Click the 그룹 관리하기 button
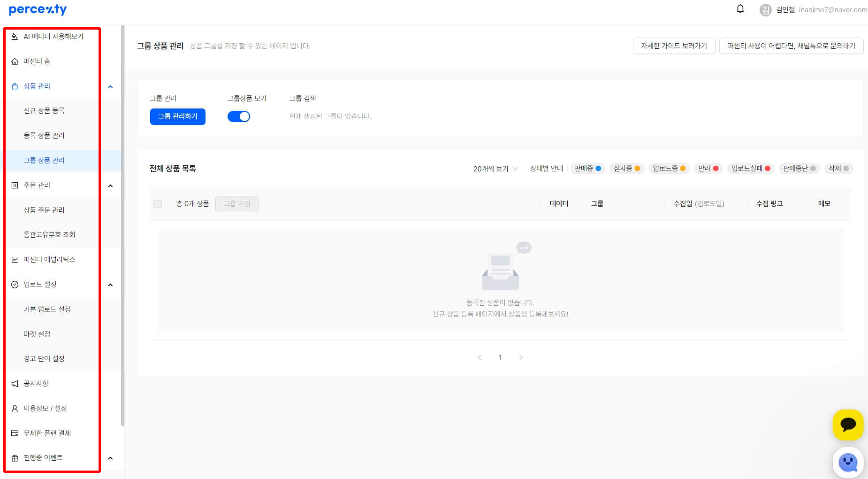Viewport: 868px width, 479px height. click(x=178, y=116)
